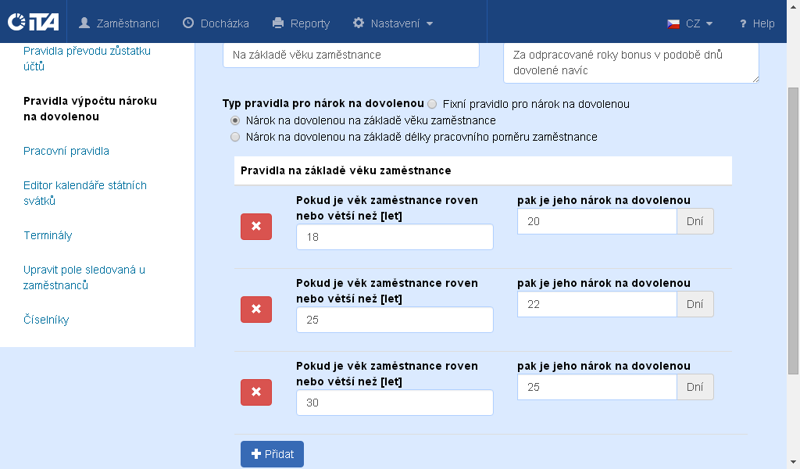
Task: Select Fixní pravidlo pro nárok na dovolenou
Action: pyautogui.click(x=432, y=103)
